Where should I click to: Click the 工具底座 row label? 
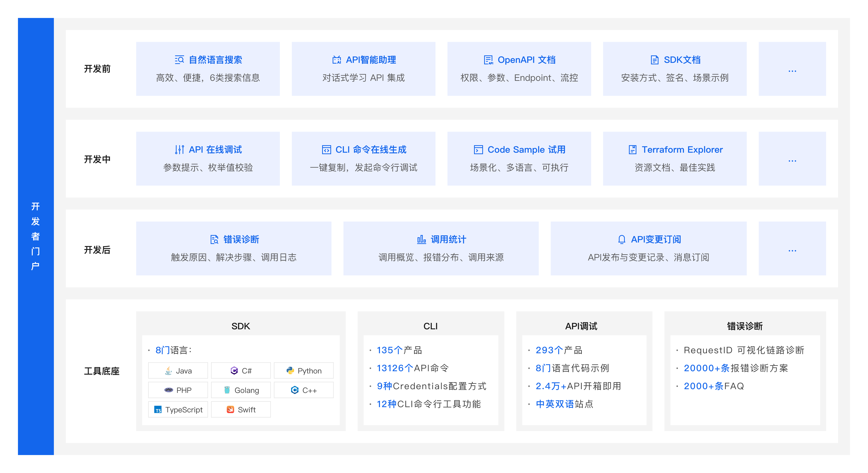click(x=102, y=371)
